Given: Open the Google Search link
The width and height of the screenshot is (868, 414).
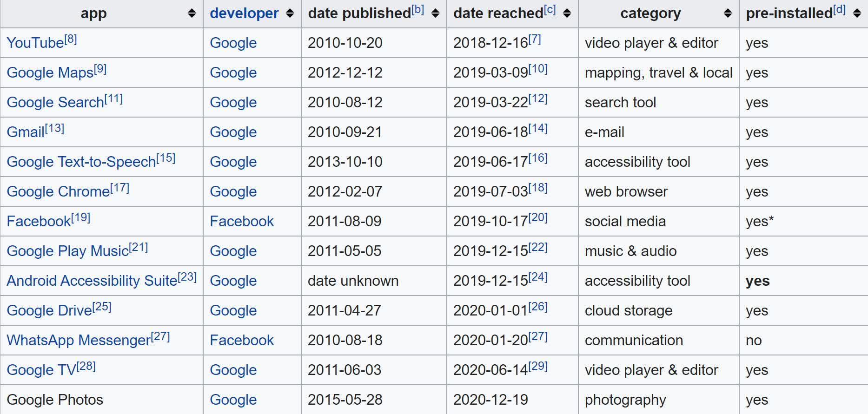Looking at the screenshot, I should point(55,102).
